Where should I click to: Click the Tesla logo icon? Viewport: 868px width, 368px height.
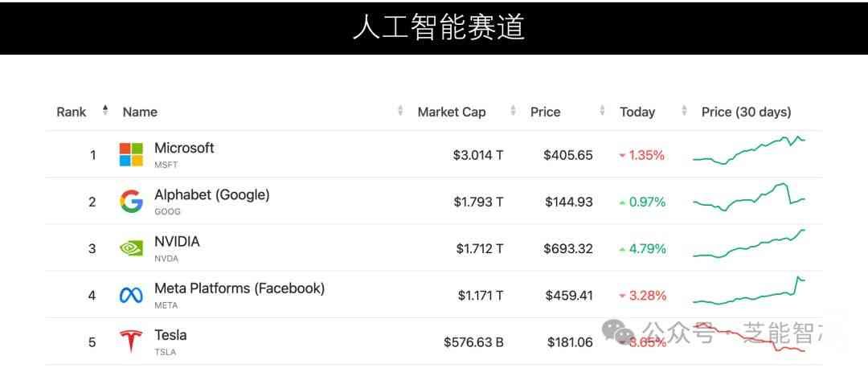tap(131, 341)
